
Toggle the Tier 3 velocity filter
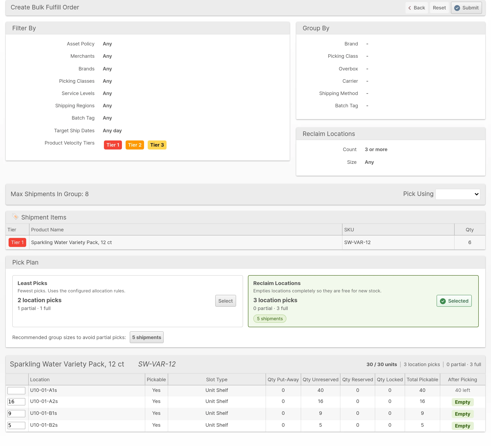click(157, 145)
